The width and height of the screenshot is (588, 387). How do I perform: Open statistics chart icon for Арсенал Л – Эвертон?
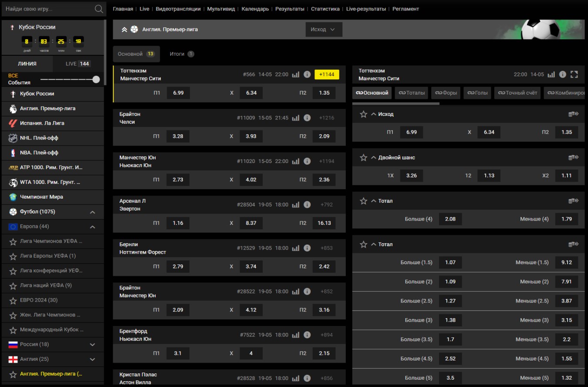coord(296,204)
